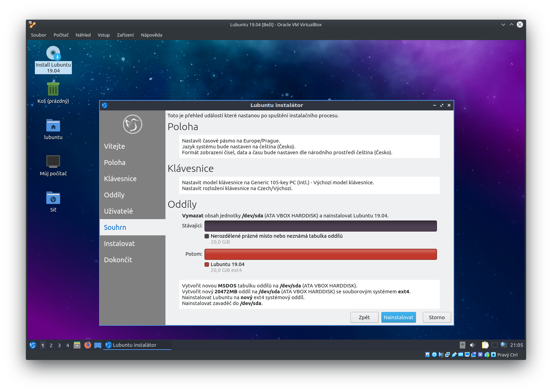The height and width of the screenshot is (392, 552).
Task: Click the VirtualBox title bar down chevron
Action: pos(503,24)
